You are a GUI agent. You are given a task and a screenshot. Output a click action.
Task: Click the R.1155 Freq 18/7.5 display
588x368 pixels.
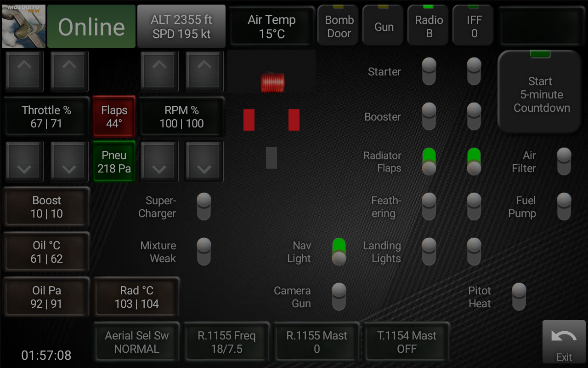tap(226, 341)
